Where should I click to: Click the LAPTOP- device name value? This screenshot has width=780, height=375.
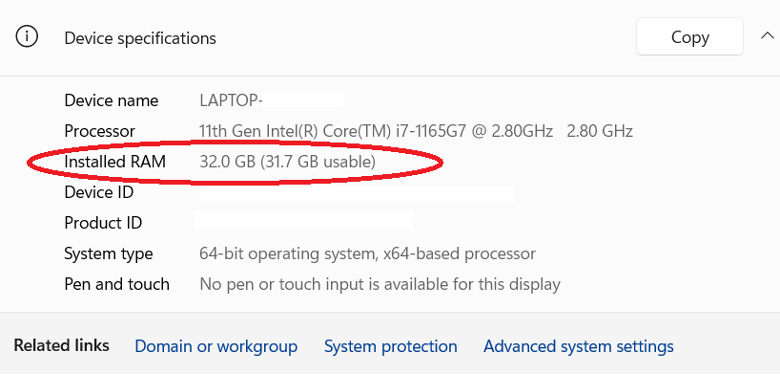click(231, 100)
